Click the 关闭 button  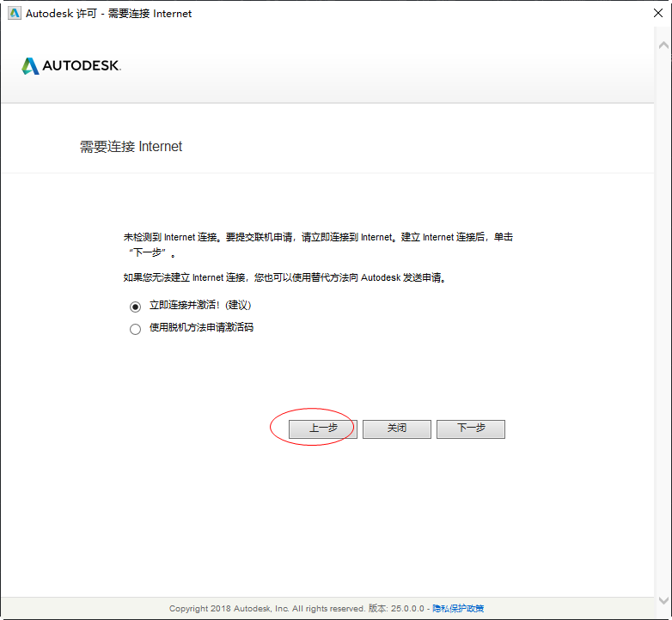(397, 429)
